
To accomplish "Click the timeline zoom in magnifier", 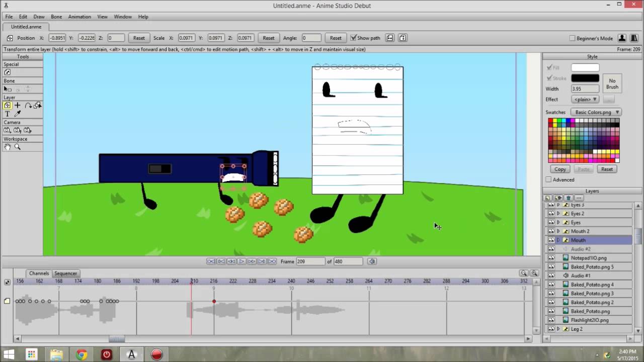I will tap(534, 273).
